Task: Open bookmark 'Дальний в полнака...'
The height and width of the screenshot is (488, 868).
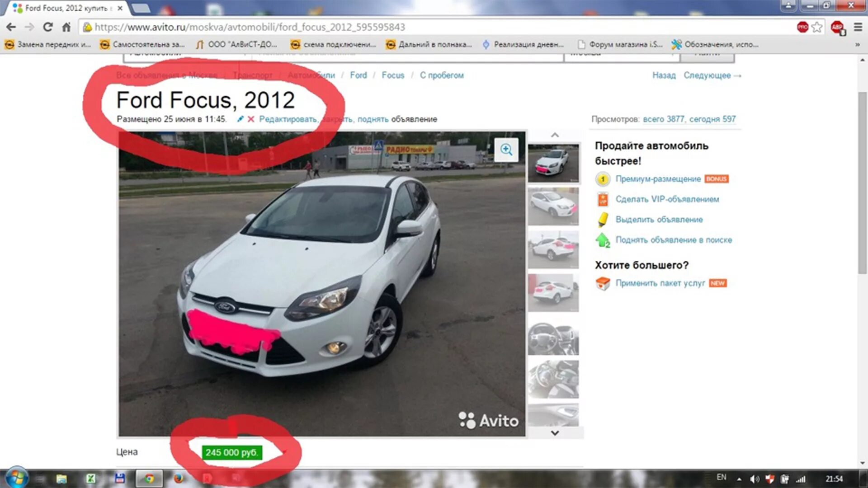Action: coord(429,44)
